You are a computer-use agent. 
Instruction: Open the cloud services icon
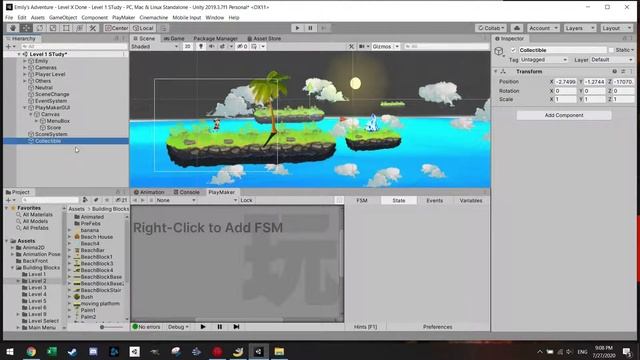(517, 28)
